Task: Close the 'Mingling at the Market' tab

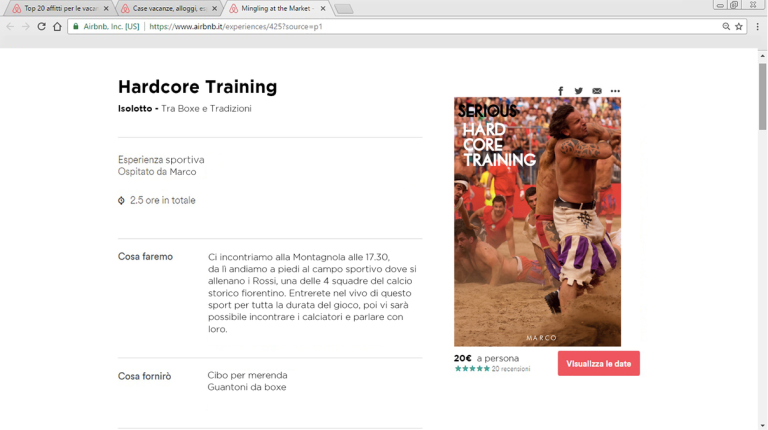Action: [323, 8]
